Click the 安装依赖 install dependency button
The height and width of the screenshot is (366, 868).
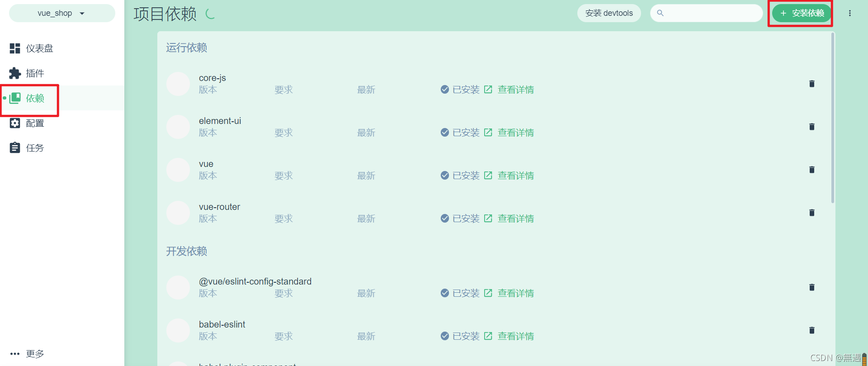click(802, 13)
